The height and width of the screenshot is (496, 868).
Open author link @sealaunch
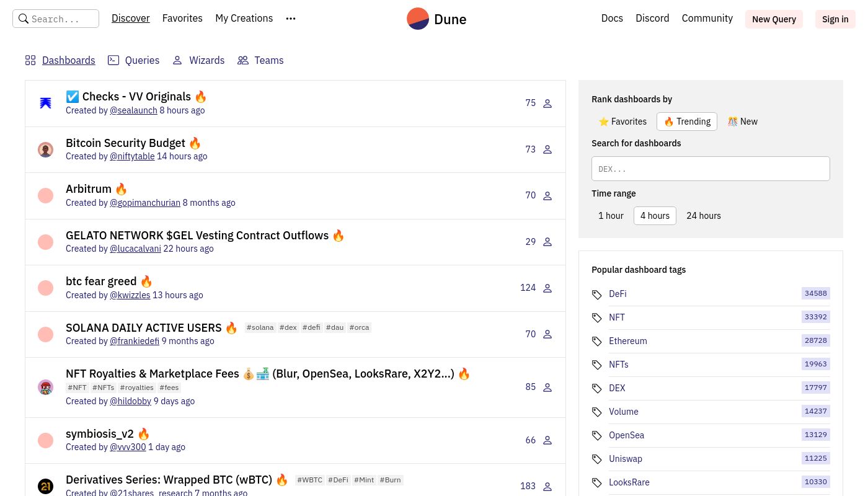click(133, 110)
